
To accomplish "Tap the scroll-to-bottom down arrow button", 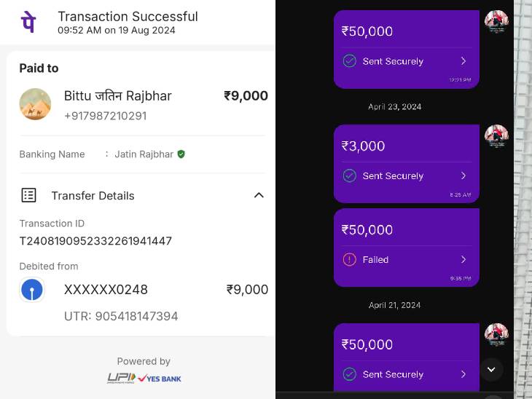I will pyautogui.click(x=491, y=369).
